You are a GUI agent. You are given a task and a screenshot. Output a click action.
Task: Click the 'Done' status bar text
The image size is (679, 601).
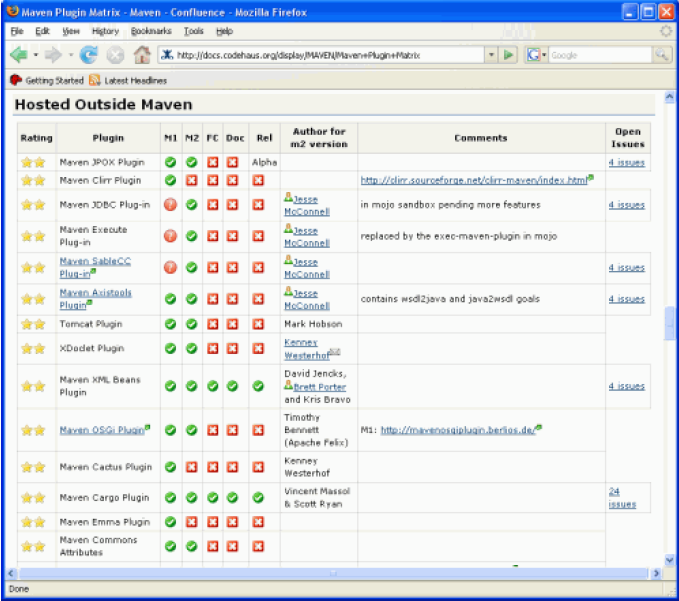19,588
